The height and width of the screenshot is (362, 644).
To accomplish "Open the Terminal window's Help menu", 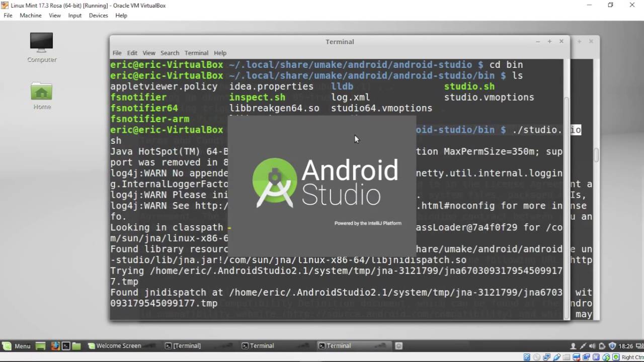I will tap(220, 53).
